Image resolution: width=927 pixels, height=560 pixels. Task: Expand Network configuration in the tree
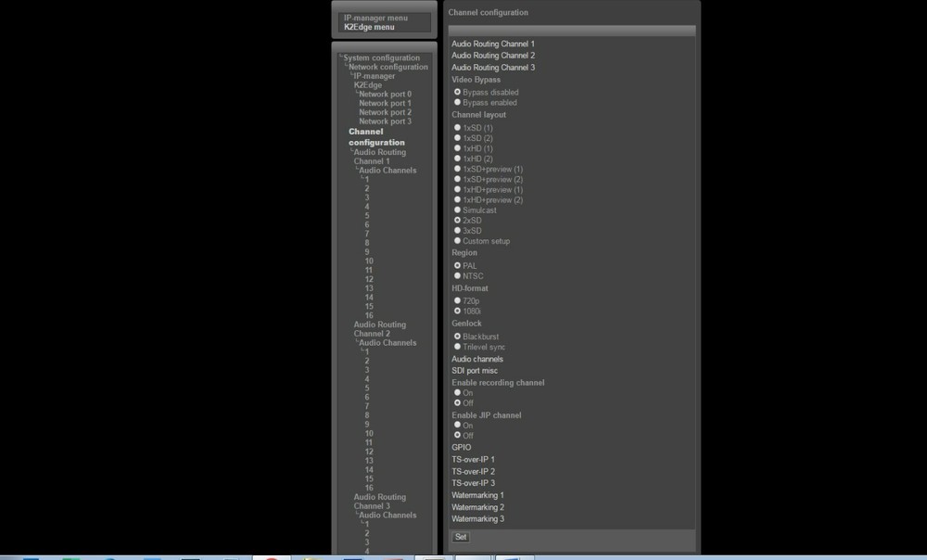coord(387,67)
